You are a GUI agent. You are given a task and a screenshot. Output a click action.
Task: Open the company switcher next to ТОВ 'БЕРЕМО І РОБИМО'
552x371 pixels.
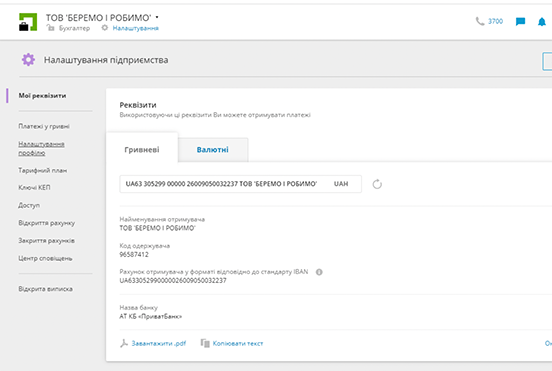(x=157, y=17)
